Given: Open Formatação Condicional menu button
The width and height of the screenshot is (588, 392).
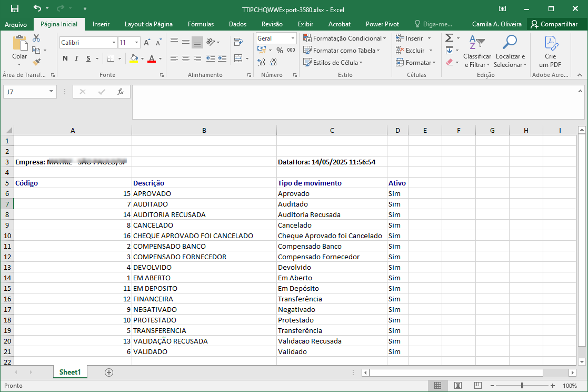Looking at the screenshot, I should tap(345, 38).
